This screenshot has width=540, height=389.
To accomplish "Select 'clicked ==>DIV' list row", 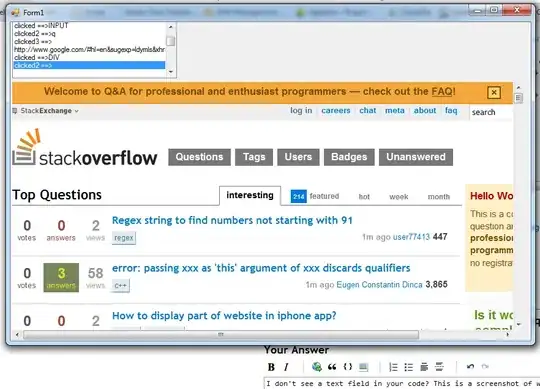I will point(89,57).
